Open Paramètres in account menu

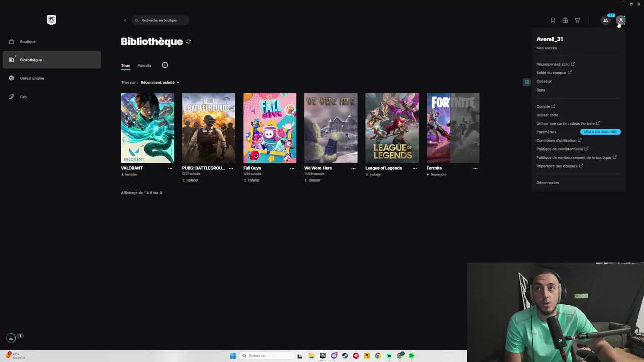[546, 132]
